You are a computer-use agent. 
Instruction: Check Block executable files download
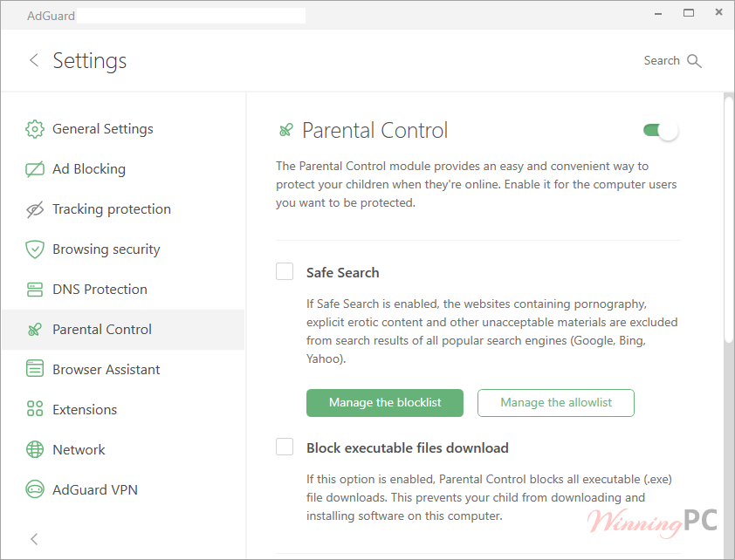pyautogui.click(x=285, y=446)
